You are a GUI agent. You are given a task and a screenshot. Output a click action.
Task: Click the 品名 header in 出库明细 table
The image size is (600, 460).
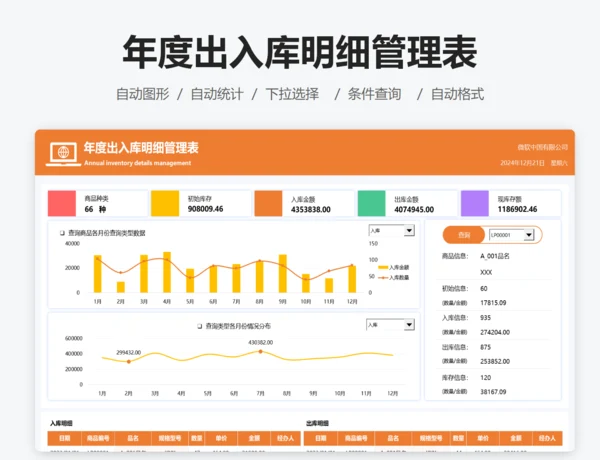pos(393,438)
